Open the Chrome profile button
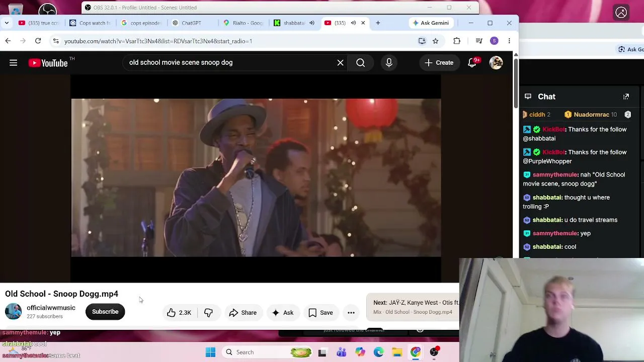This screenshot has height=362, width=644. point(494,41)
